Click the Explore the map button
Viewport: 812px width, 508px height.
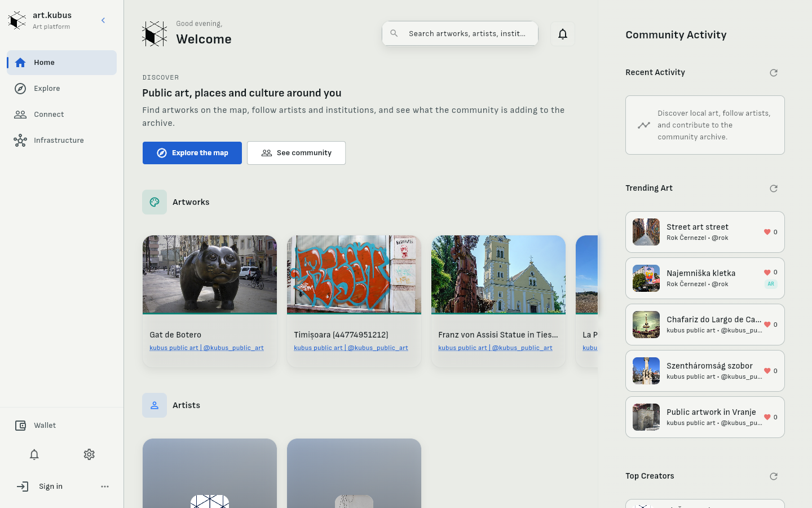(x=192, y=153)
